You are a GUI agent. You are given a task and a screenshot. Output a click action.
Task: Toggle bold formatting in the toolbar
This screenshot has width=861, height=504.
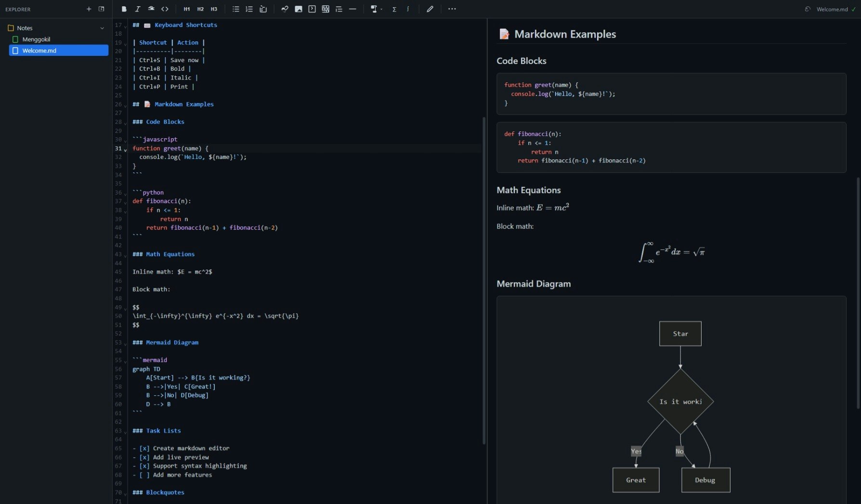(x=124, y=9)
